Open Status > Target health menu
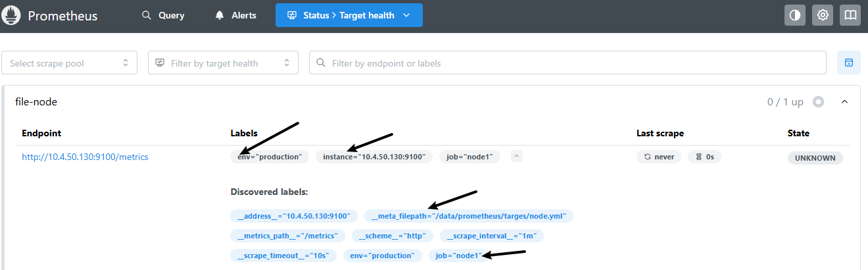The height and width of the screenshot is (270, 868). point(349,15)
